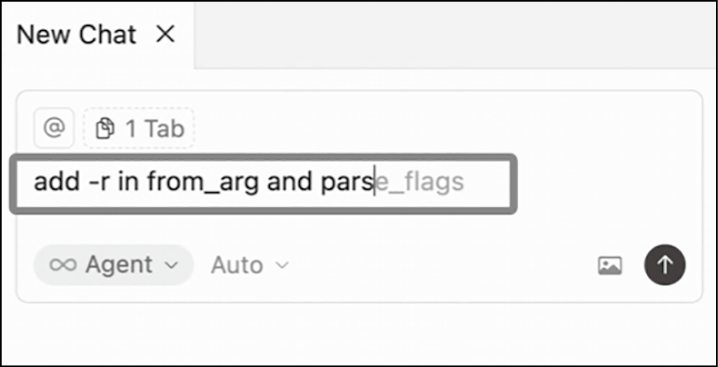
Task: Expand the chevron next to Auto
Action: pos(282,265)
